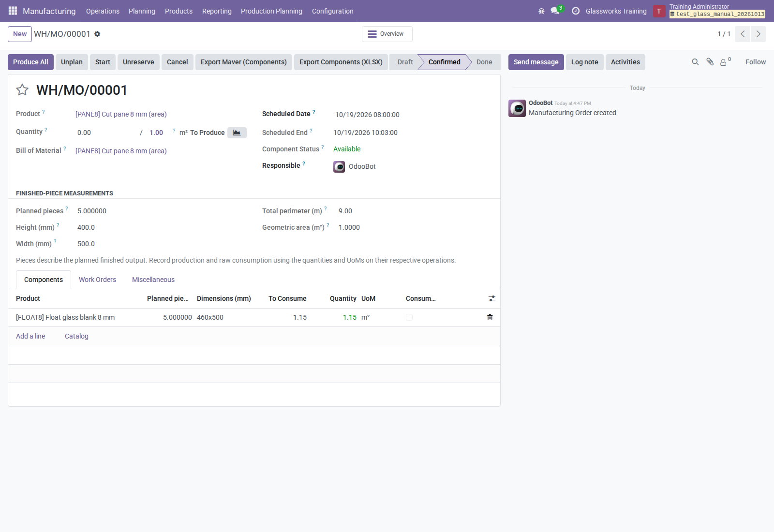Click Produce All button
Viewport: 774px width, 532px height.
pyautogui.click(x=30, y=62)
